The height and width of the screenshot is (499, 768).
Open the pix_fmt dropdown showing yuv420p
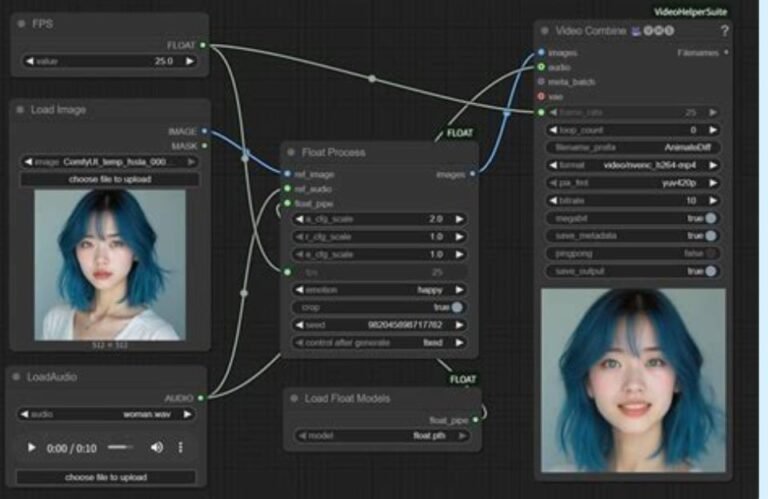pos(633,183)
